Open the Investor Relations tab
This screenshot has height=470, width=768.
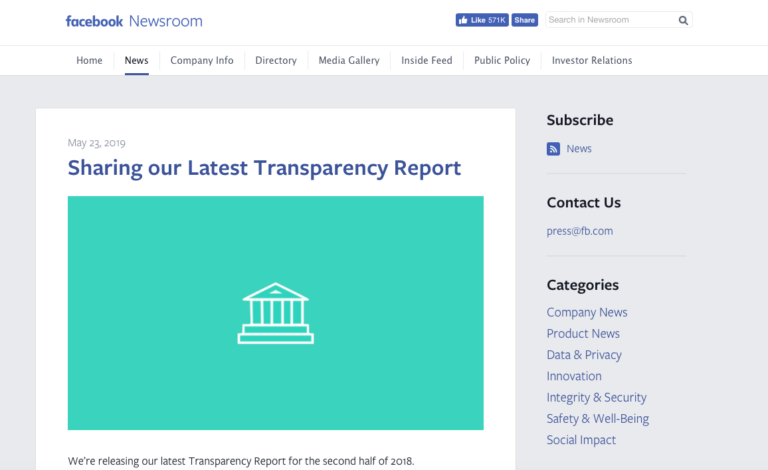pyautogui.click(x=592, y=60)
